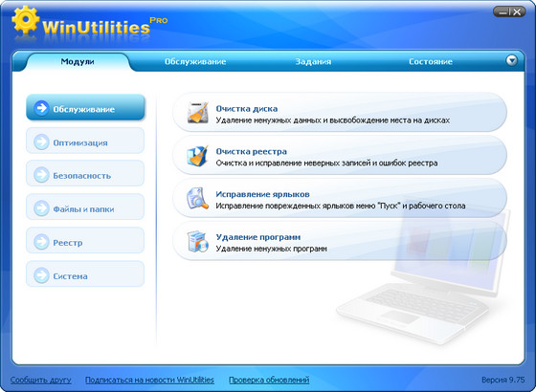Expand the round dropdown arrow near Состояние
536x392 pixels.
(x=511, y=60)
